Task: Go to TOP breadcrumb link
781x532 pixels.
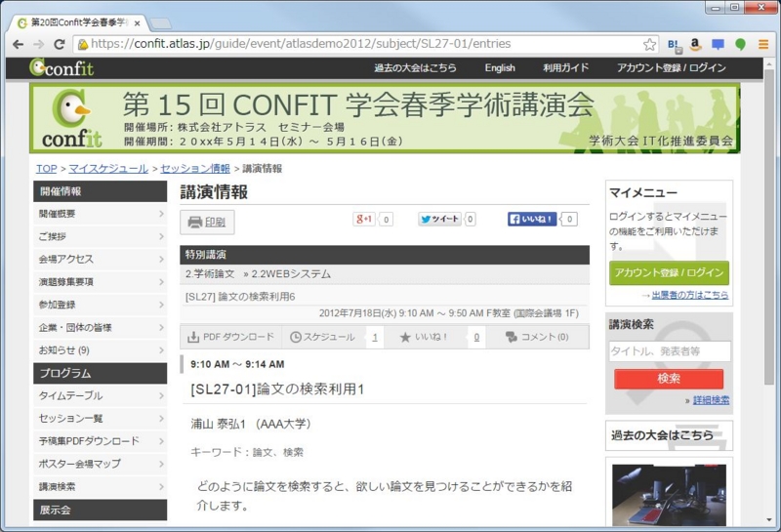Action: [x=46, y=169]
